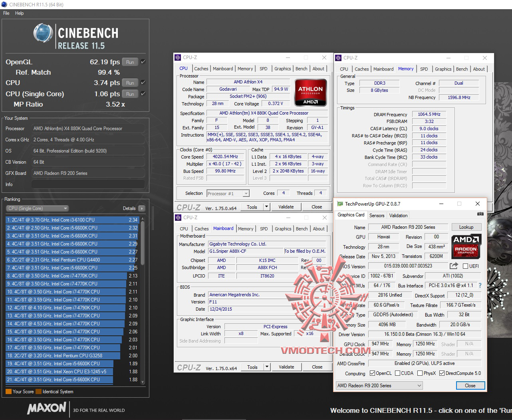Close the CPU-Z Memory window with the X

click(485, 58)
